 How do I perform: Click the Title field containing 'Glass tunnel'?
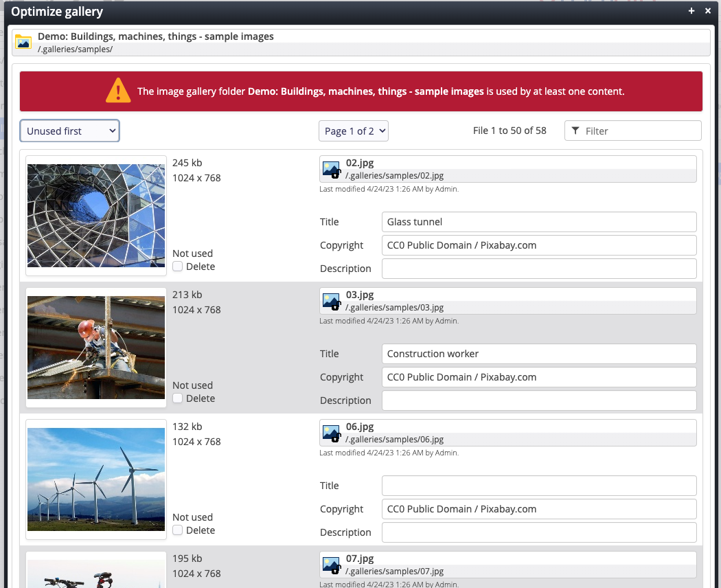point(539,222)
